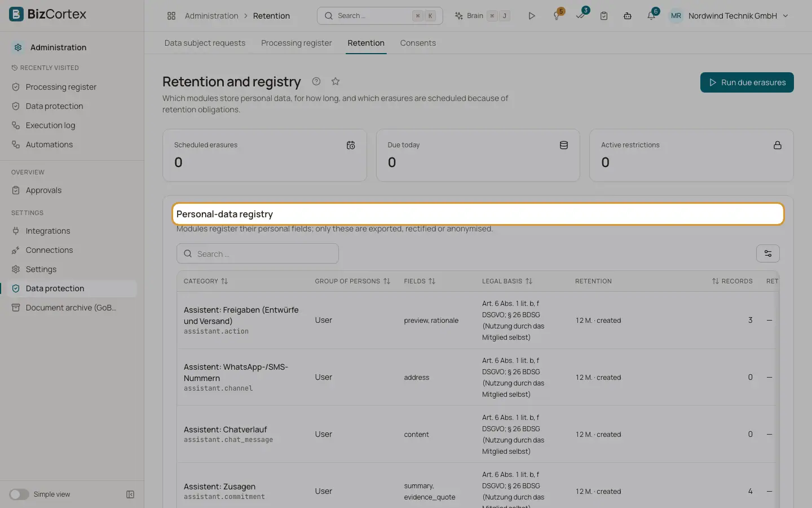
Task: Click the help icon next to page title
Action: (316, 81)
